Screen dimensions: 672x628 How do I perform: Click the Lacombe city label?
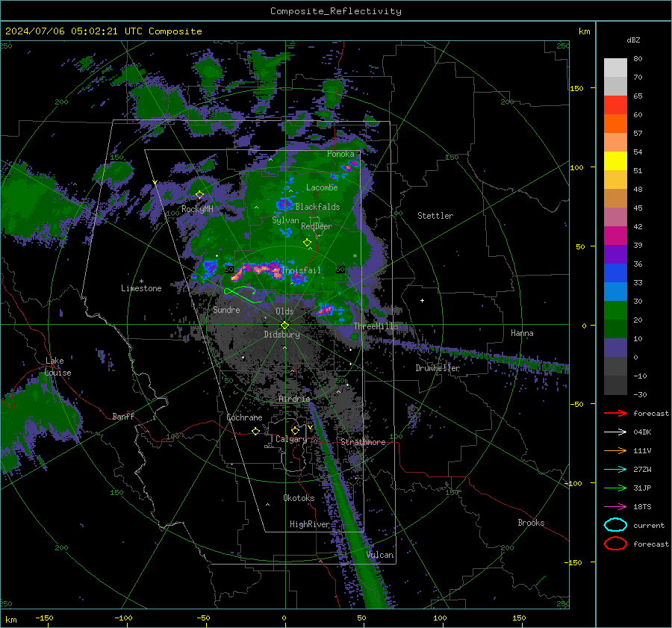click(322, 187)
